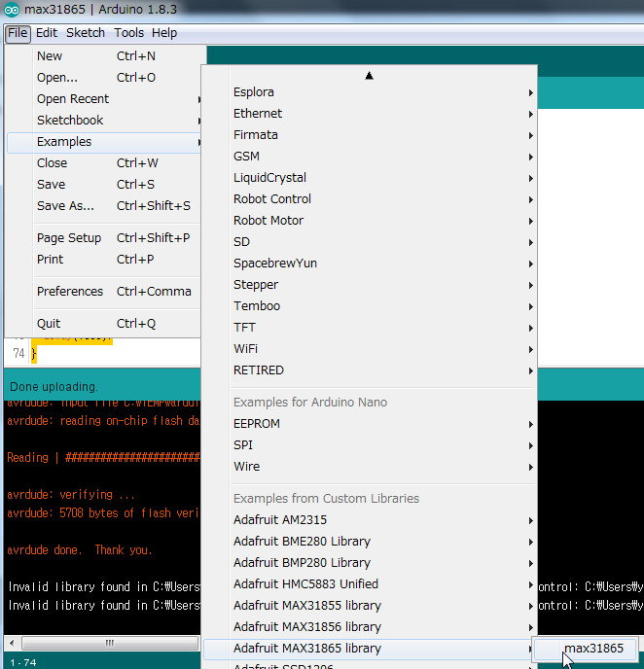Image resolution: width=644 pixels, height=669 pixels.
Task: Open the File menu
Action: point(18,33)
